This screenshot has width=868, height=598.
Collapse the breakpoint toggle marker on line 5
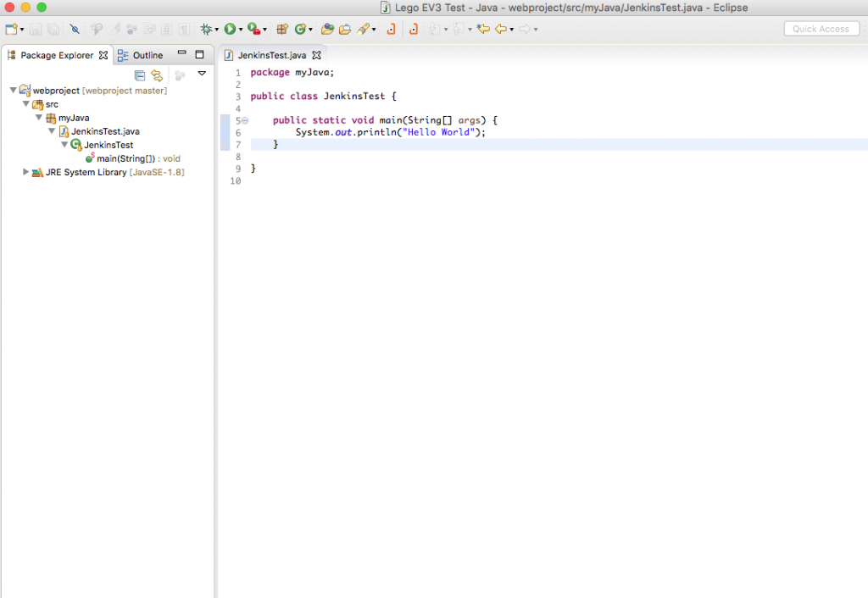[x=243, y=119]
